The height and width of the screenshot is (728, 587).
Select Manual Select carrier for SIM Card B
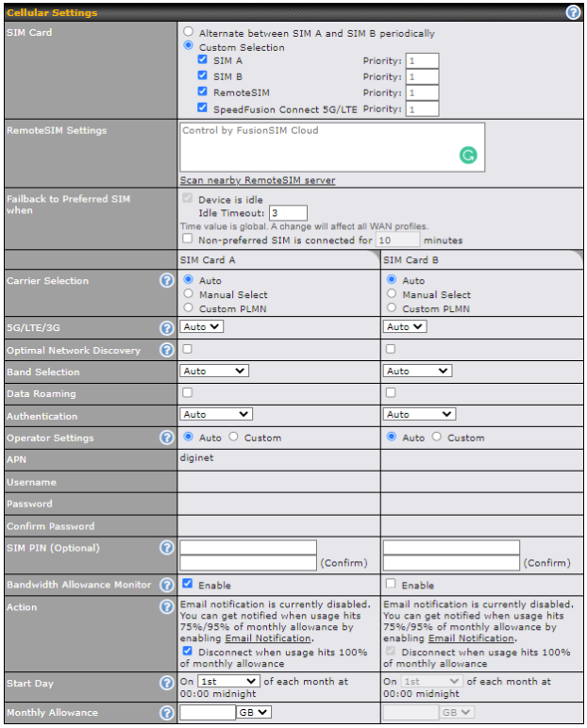[x=392, y=293]
